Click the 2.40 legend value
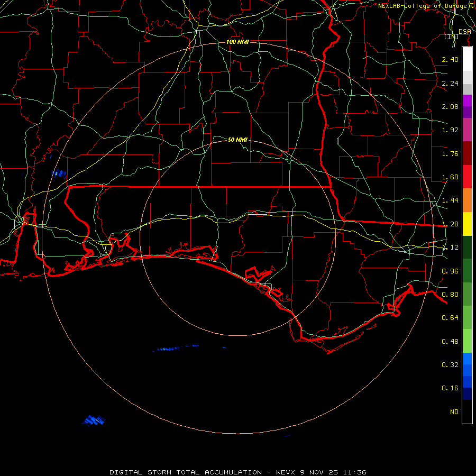The height and width of the screenshot is (476, 476). click(x=450, y=59)
